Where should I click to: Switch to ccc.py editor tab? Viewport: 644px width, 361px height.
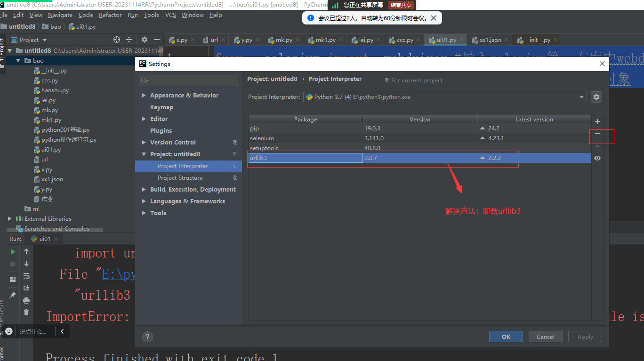tap(405, 40)
